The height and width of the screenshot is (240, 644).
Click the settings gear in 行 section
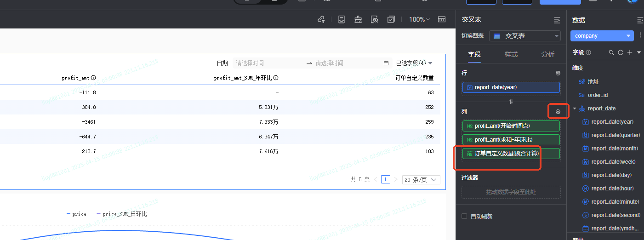point(558,73)
